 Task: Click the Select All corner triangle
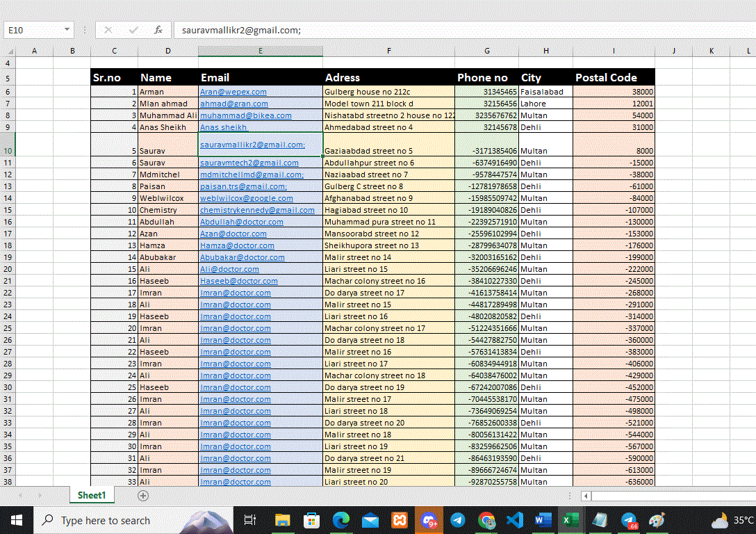[8, 51]
